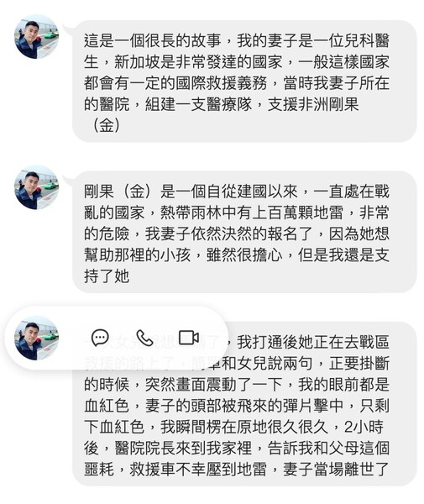The width and height of the screenshot is (424, 504).
Task: Tap the avatar inside the popup card
Action: 37,338
